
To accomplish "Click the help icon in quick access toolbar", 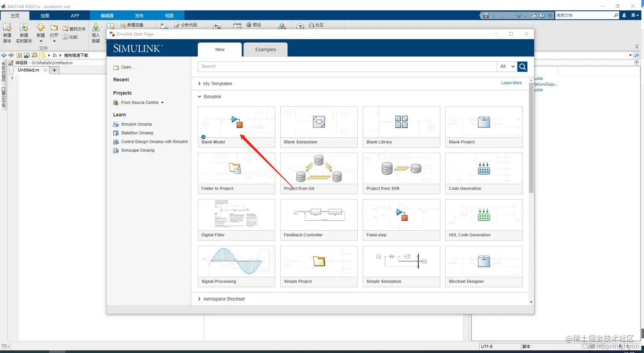I will pyautogui.click(x=542, y=15).
